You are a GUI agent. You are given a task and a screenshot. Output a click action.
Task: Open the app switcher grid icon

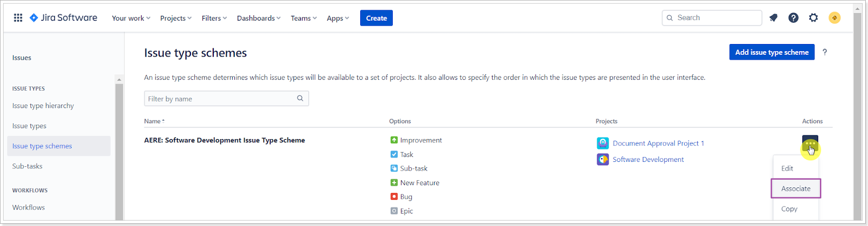[x=18, y=18]
